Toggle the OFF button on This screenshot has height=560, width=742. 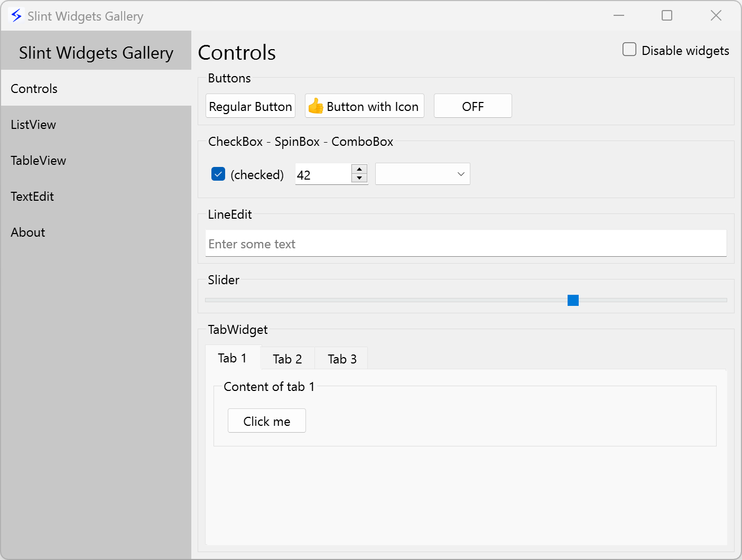(x=472, y=106)
